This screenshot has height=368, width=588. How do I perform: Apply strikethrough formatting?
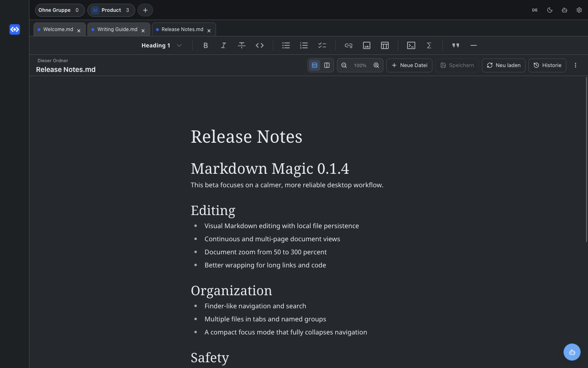[x=242, y=45]
